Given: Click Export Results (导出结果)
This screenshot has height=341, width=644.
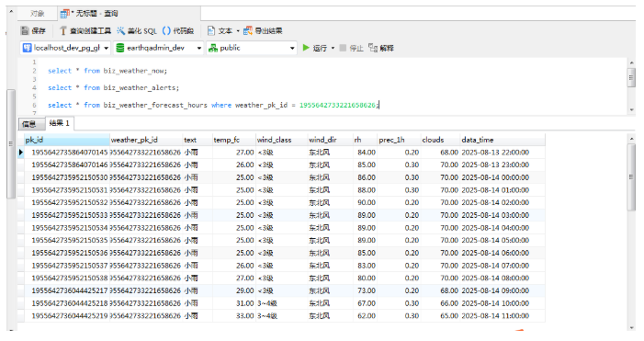Looking at the screenshot, I should pos(264,31).
